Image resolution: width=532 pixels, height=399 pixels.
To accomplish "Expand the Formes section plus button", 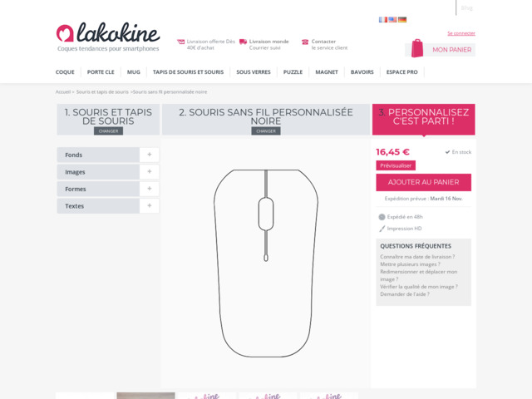I will (x=150, y=189).
